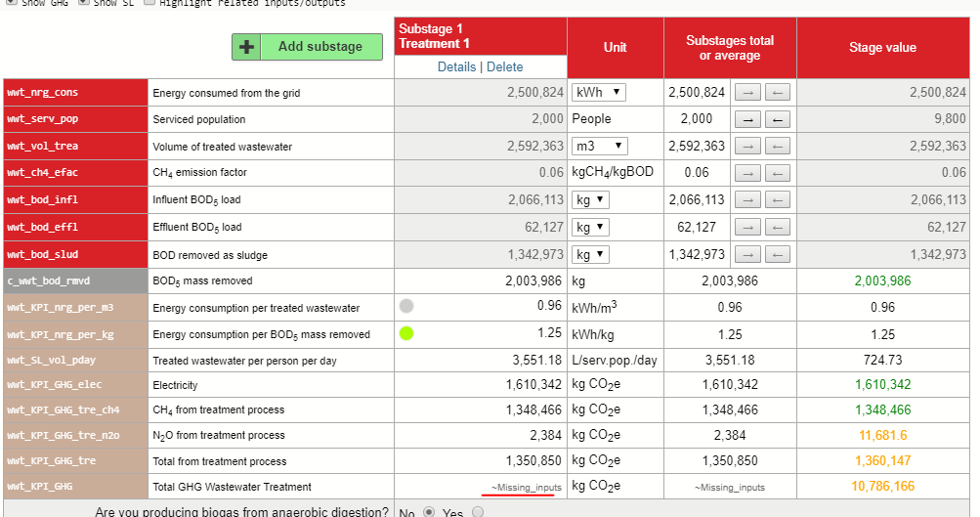Click variable code wwt_KPI_GHG
This screenshot has width=980, height=517.
(39, 486)
